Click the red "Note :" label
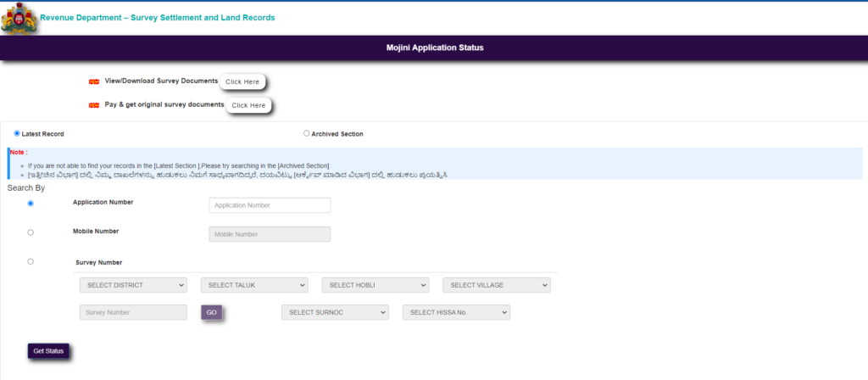Screen dimensions: 868x380 click(19, 153)
